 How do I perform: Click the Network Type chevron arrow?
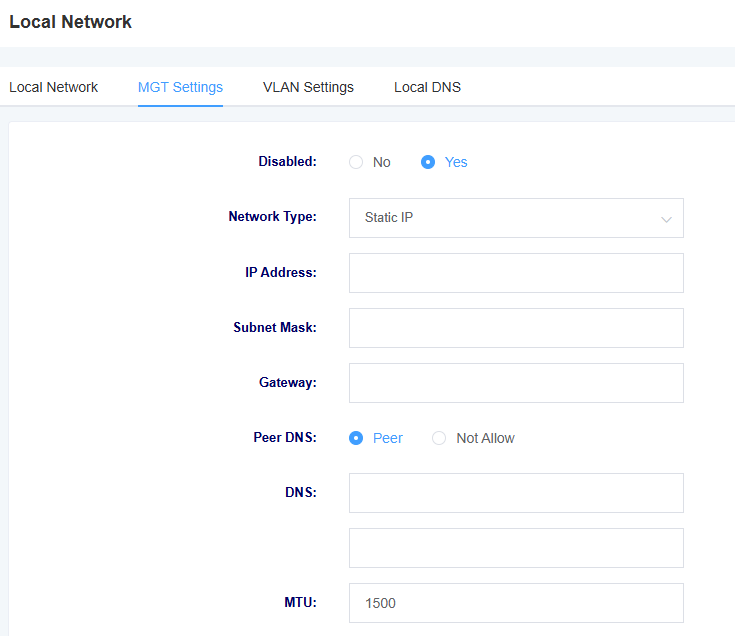pos(666,219)
